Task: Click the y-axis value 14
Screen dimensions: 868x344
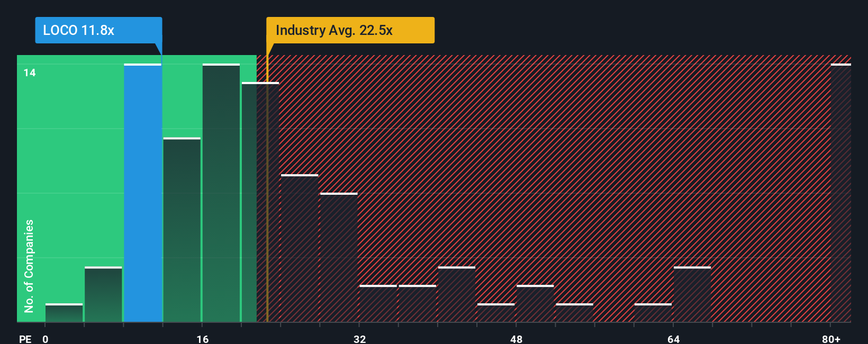Action: point(30,73)
